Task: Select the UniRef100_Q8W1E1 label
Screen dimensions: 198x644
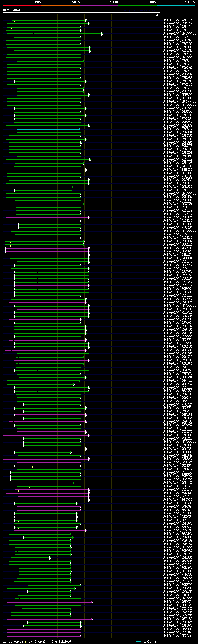Action: [178, 245]
